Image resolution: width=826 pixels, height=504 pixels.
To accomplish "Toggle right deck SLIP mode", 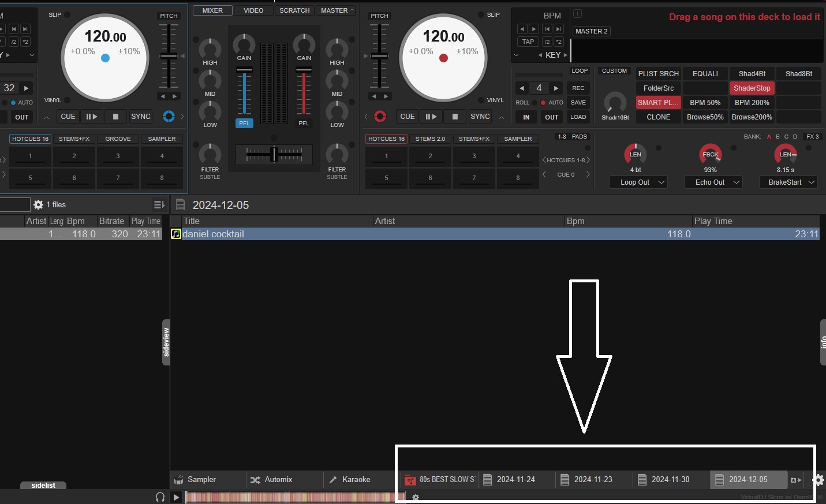I will (x=481, y=14).
